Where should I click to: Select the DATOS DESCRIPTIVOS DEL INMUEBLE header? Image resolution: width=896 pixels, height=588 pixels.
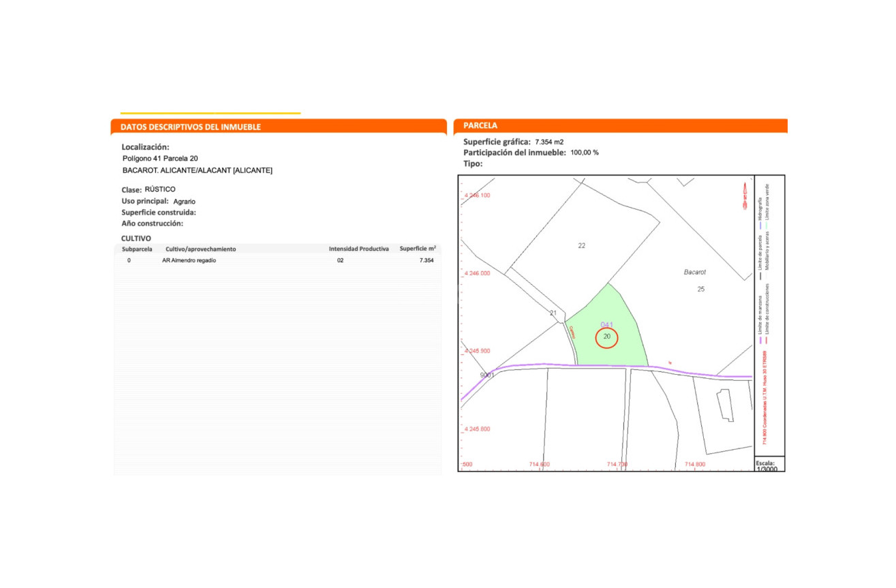(191, 127)
